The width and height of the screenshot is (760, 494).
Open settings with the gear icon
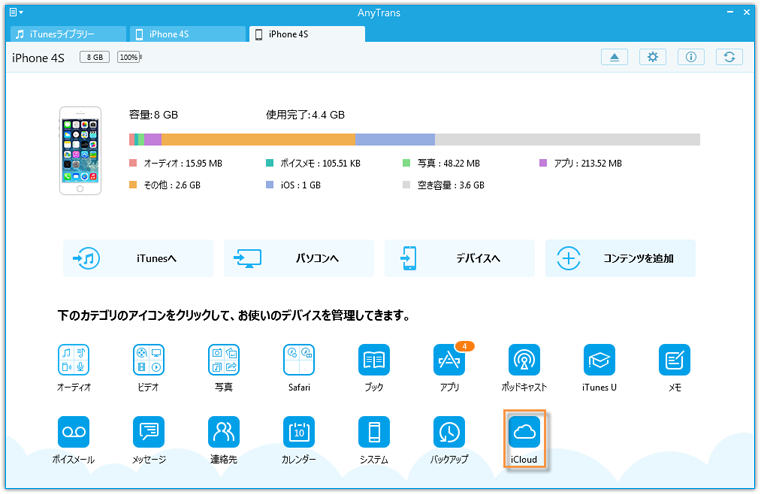tap(652, 57)
